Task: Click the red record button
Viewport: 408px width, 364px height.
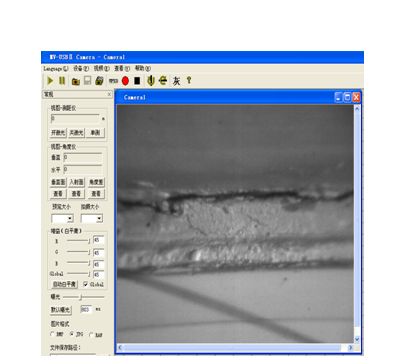Action: 125,81
